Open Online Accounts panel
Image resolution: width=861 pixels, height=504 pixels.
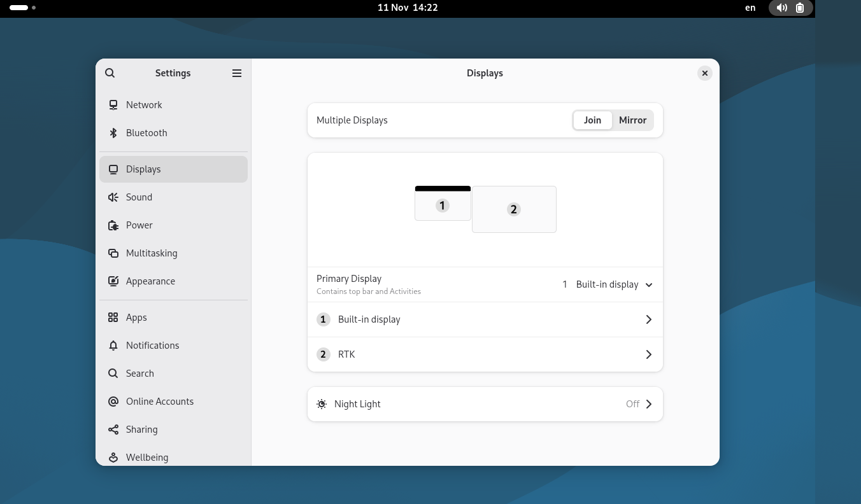[x=159, y=402]
